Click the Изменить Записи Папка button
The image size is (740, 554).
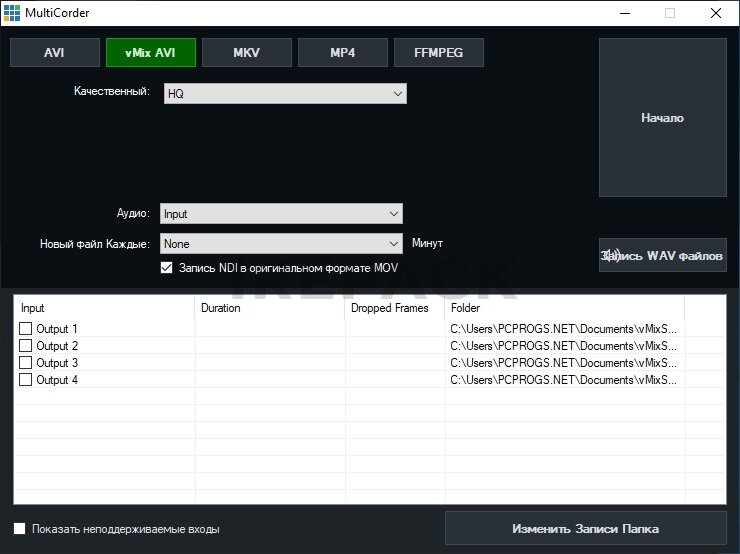click(x=585, y=529)
